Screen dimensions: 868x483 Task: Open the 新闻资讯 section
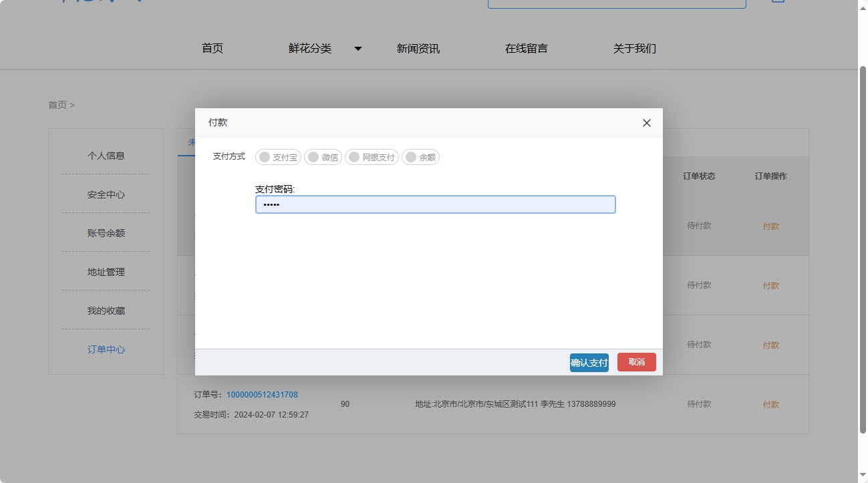pyautogui.click(x=417, y=48)
